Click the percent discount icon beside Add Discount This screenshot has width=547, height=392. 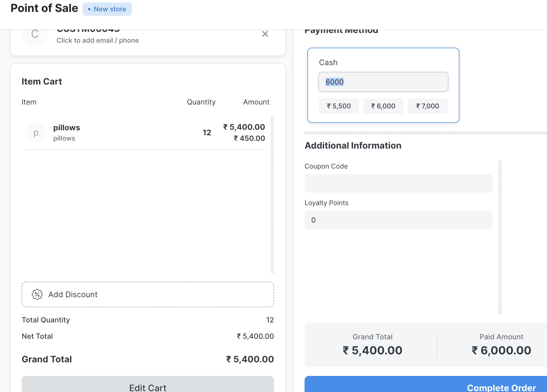point(37,294)
